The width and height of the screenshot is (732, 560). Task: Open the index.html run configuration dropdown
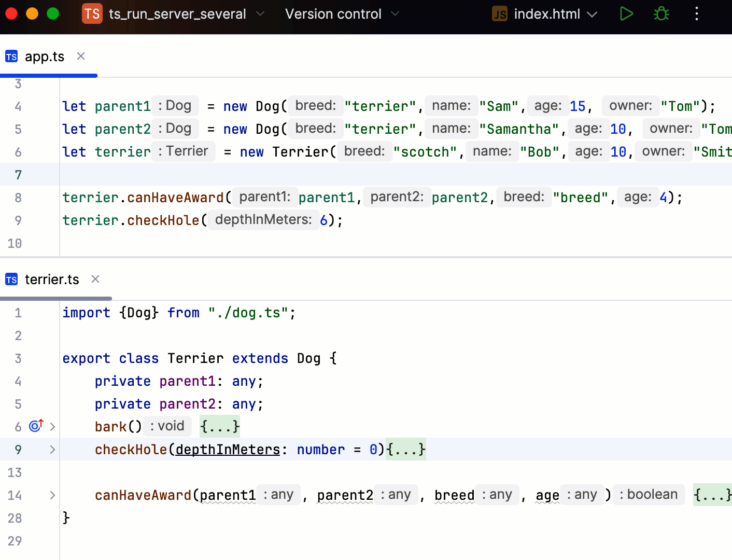(592, 14)
